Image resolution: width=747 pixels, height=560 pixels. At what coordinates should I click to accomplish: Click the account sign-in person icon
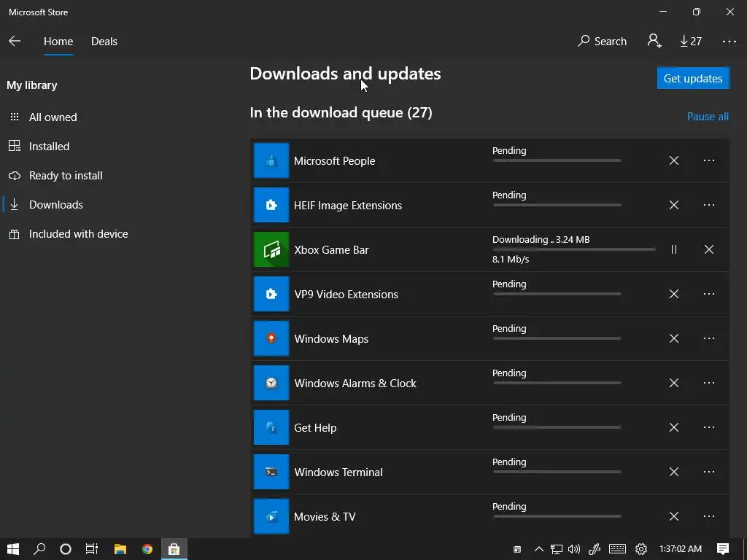[x=654, y=41]
